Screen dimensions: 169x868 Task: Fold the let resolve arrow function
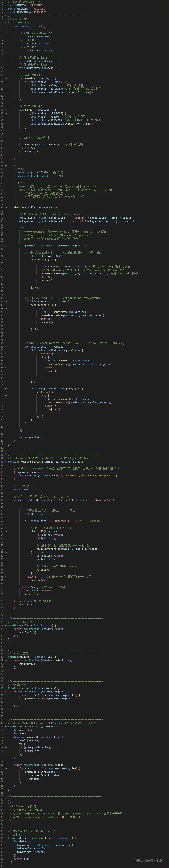(6, 78)
